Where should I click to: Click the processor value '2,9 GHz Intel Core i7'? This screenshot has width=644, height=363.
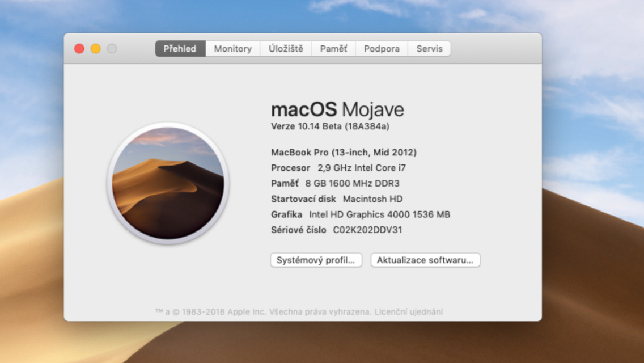pyautogui.click(x=362, y=168)
